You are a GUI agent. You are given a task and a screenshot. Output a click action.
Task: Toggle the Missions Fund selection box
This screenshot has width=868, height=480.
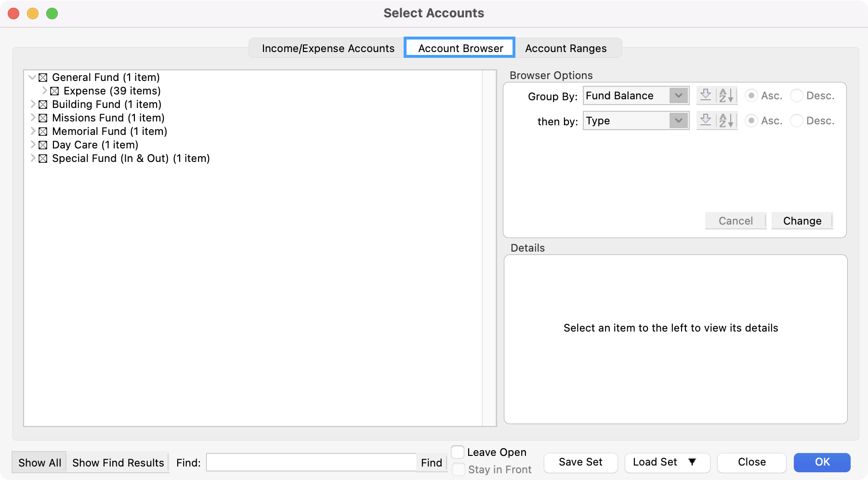click(x=43, y=118)
